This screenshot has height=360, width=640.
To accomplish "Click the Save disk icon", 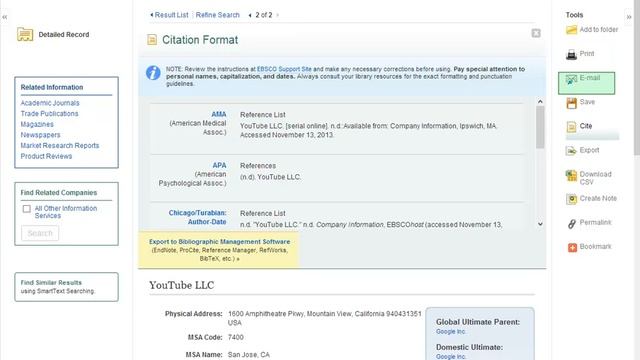I will click(571, 103).
